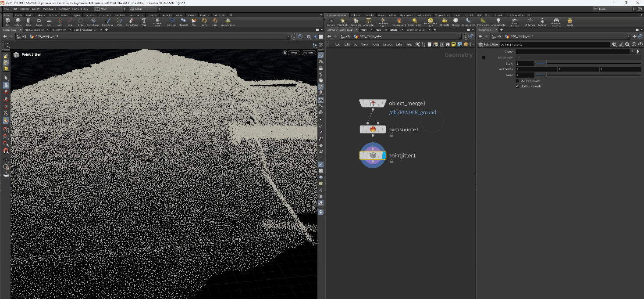Click the pyrosource1 node icon
This screenshot has width=644, height=299.
(373, 130)
